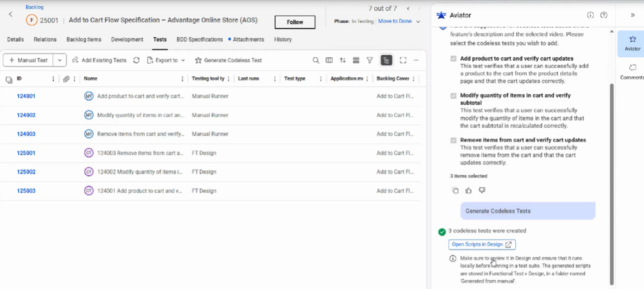Open the sort options icon
This screenshot has width=644, height=289.
tap(343, 61)
